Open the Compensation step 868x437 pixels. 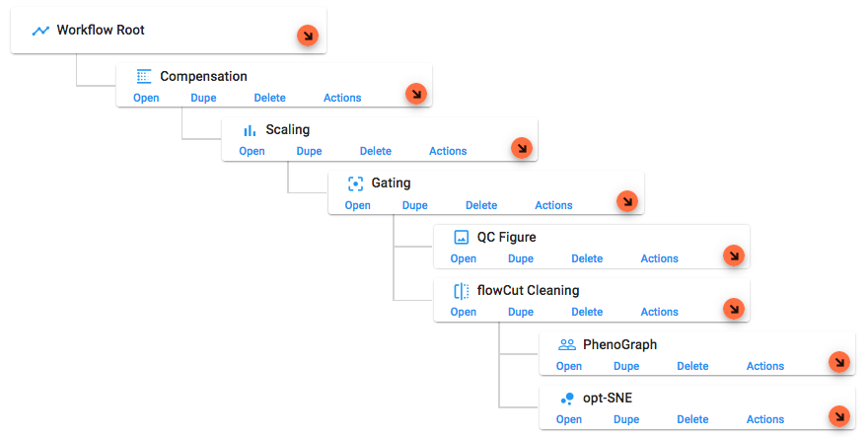click(146, 98)
